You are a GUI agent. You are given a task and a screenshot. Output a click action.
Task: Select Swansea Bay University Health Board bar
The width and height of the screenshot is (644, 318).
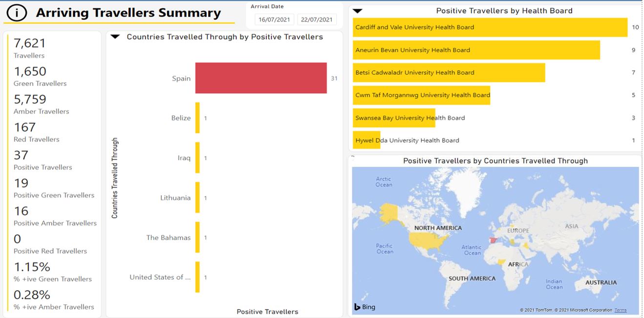tap(394, 117)
